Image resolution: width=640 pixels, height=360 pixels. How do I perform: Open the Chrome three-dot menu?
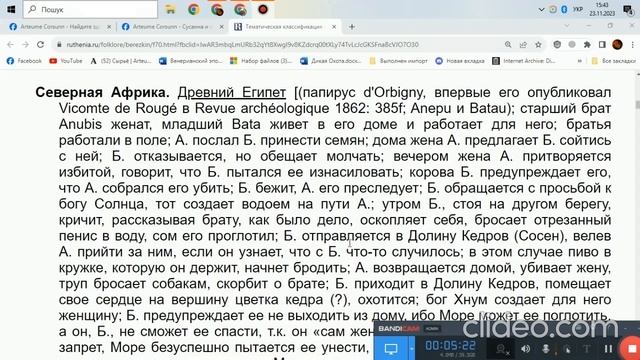tap(632, 44)
